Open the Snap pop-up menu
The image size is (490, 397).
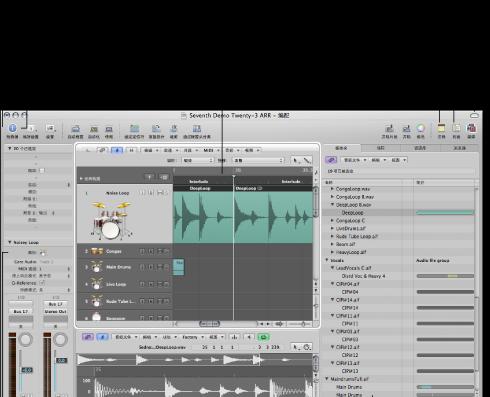click(x=197, y=160)
